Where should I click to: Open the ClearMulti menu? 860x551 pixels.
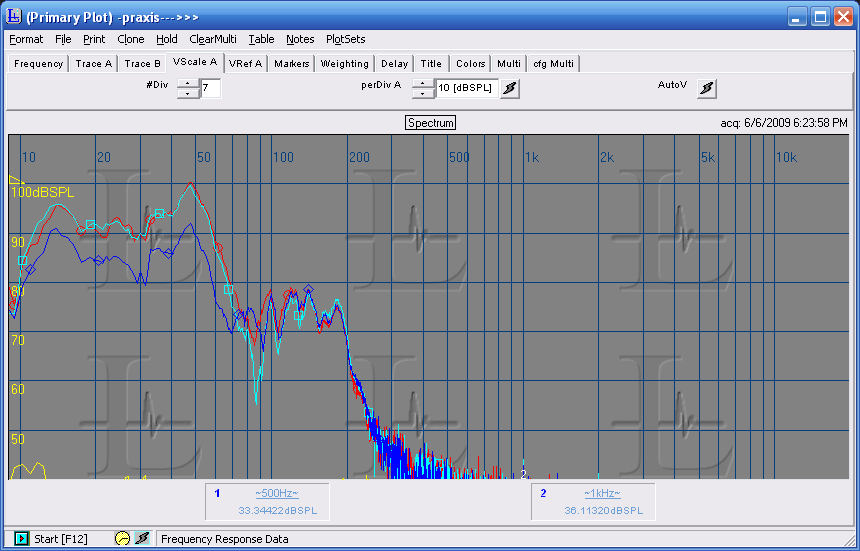pos(212,39)
